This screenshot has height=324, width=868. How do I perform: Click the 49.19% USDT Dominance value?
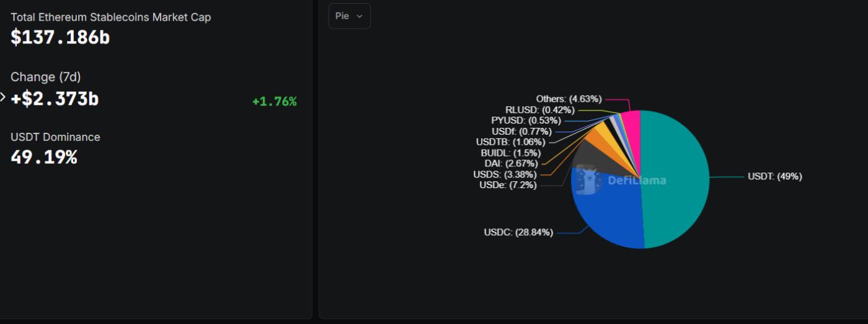[x=44, y=157]
